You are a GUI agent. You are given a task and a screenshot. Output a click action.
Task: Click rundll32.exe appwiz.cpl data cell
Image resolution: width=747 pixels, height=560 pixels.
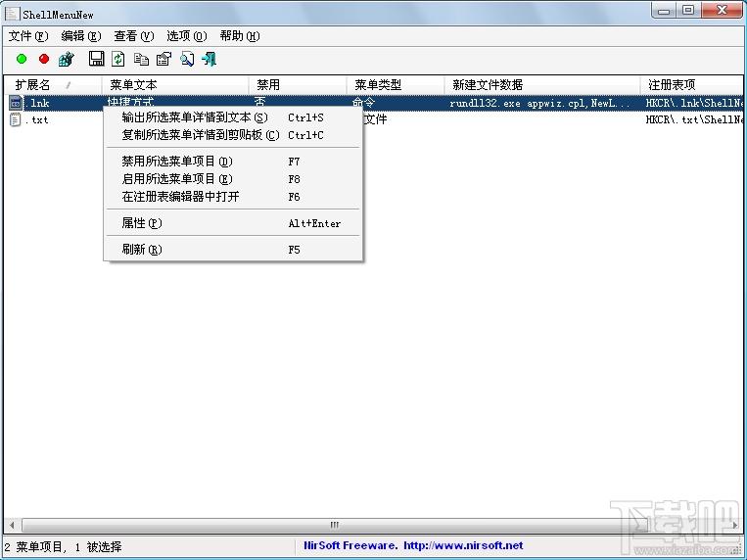(539, 103)
